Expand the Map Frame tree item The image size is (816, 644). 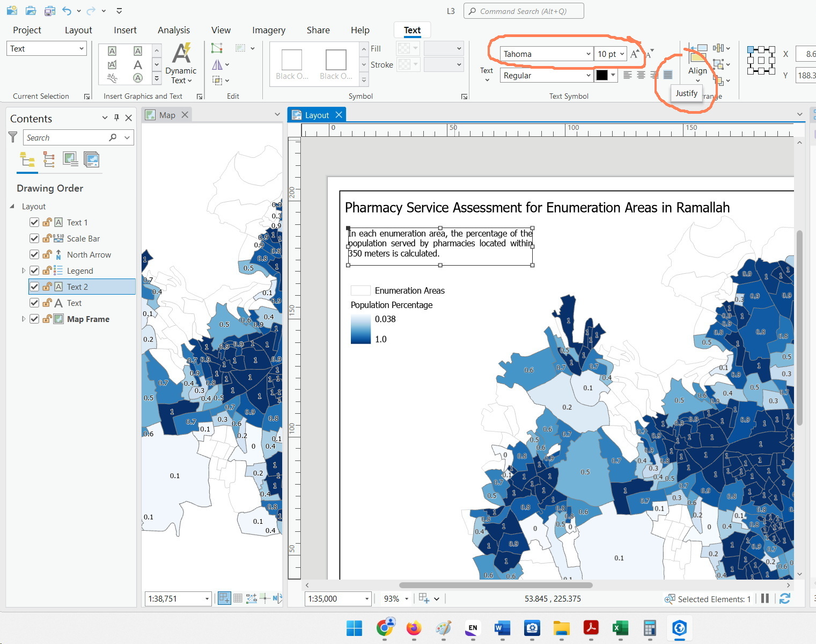pos(24,319)
